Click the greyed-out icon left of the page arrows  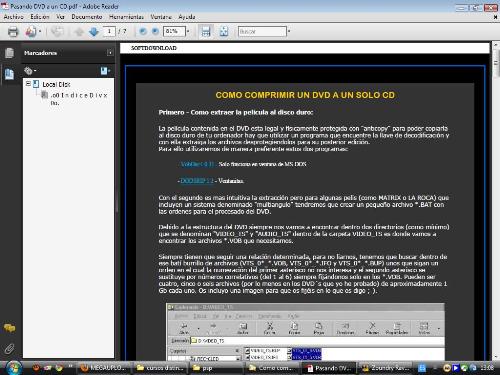[x=57, y=32]
